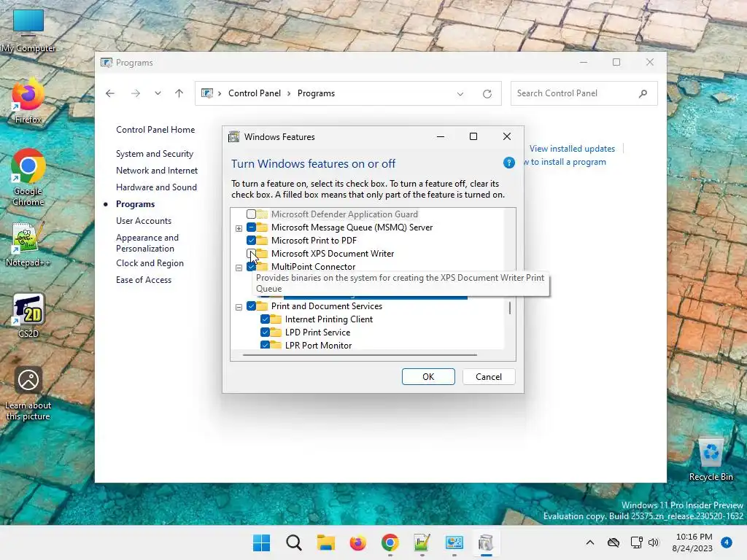Toggle Microsoft Defender Application Guard checkbox
This screenshot has width=747, height=560.
pyautogui.click(x=251, y=214)
